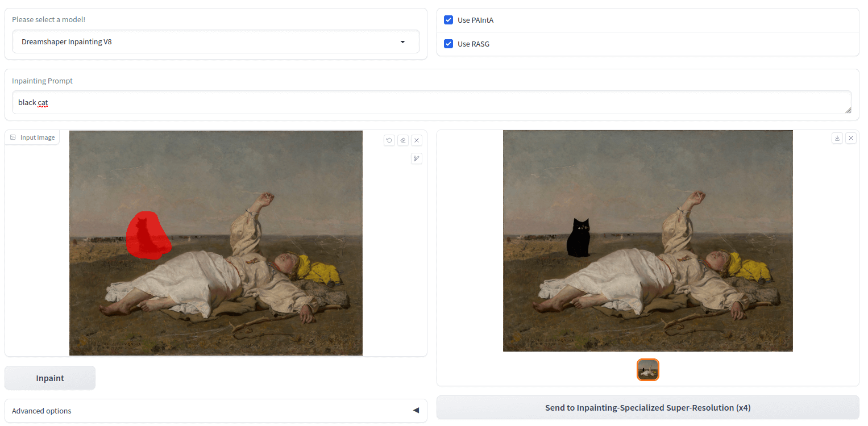Click the model dropdown arrow
The height and width of the screenshot is (426, 868).
coord(403,41)
